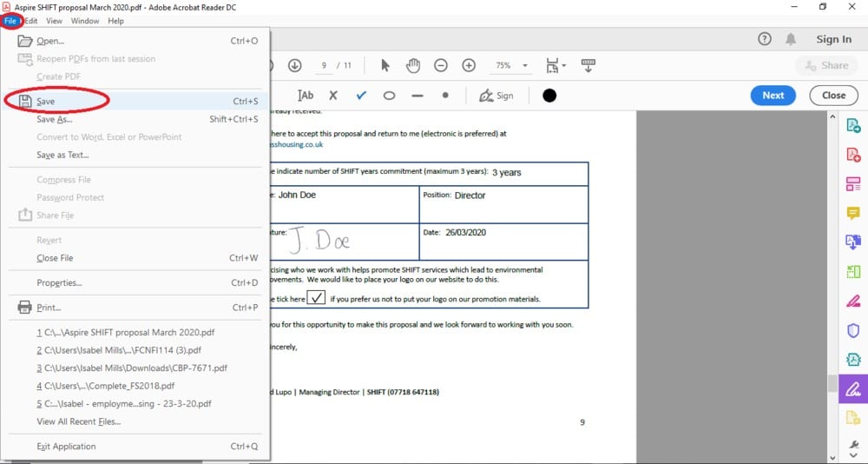The width and height of the screenshot is (868, 464).
Task: Choose Print... in the File menu
Action: pos(137,308)
